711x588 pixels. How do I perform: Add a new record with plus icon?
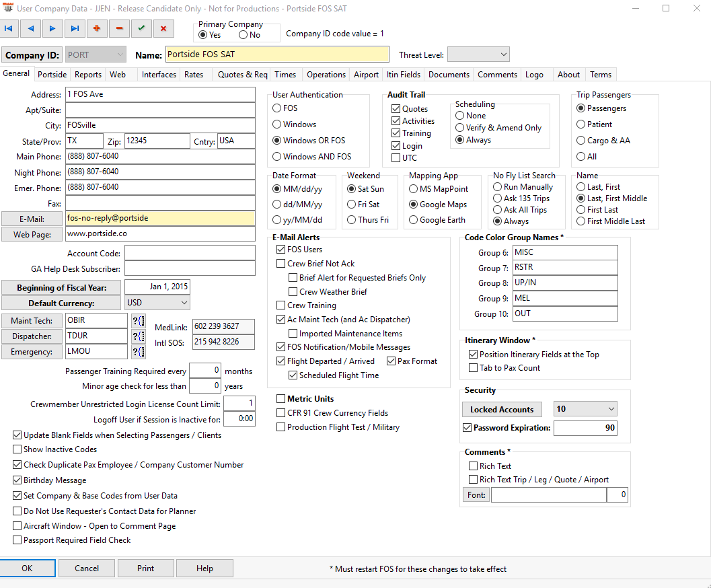coord(97,28)
